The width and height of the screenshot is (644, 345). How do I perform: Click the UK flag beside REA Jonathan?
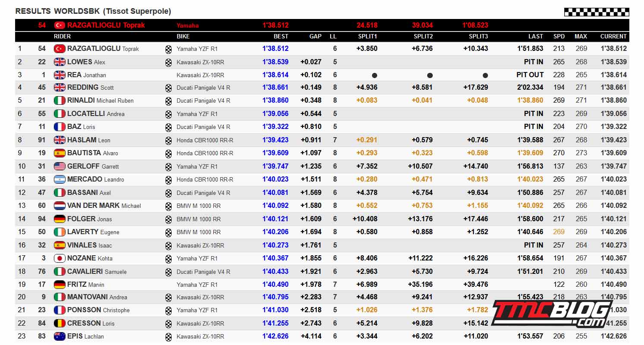pyautogui.click(x=59, y=75)
